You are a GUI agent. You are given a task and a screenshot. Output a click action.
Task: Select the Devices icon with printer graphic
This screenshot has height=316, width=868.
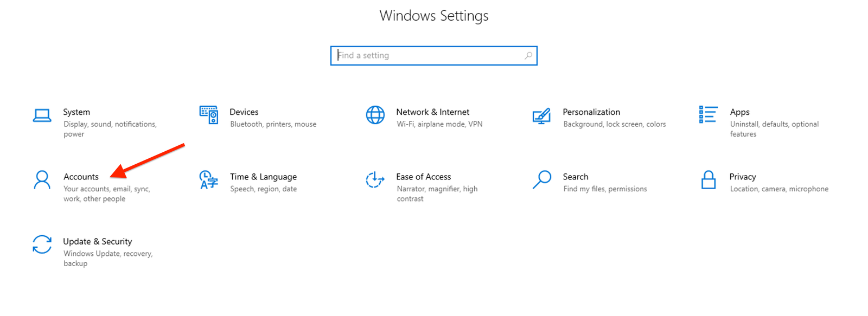209,114
